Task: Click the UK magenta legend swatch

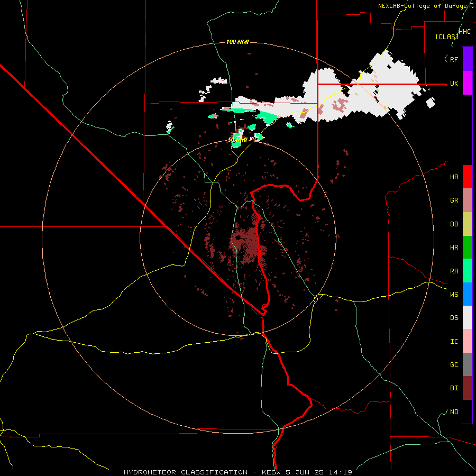Action: click(467, 83)
